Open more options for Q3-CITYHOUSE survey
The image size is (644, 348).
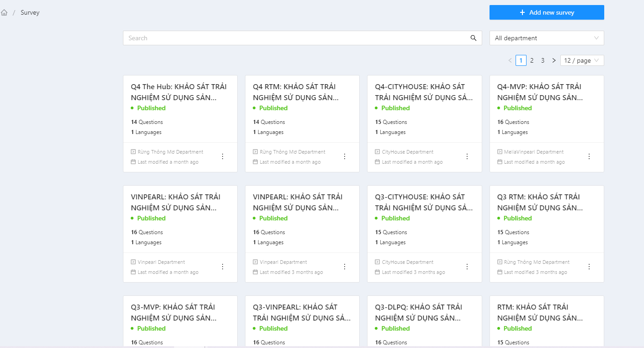pyautogui.click(x=467, y=267)
